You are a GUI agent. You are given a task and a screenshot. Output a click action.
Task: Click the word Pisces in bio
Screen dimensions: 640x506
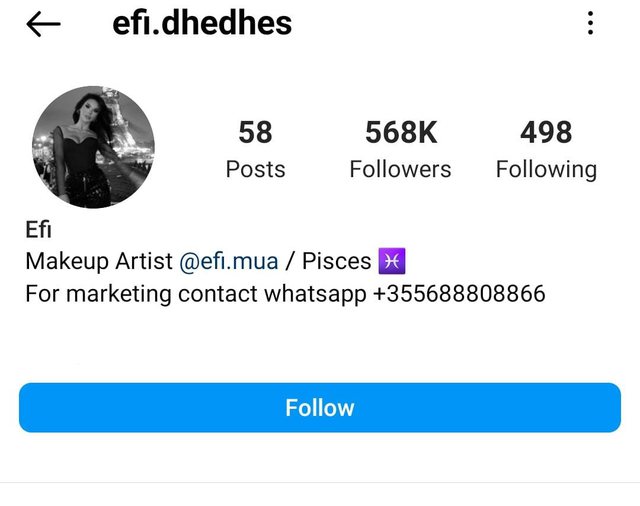pos(336,263)
